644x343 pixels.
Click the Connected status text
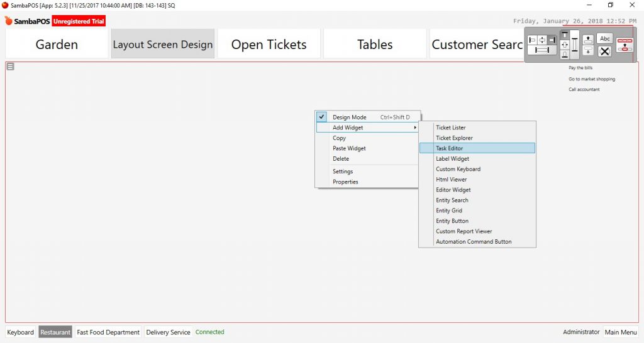210,332
